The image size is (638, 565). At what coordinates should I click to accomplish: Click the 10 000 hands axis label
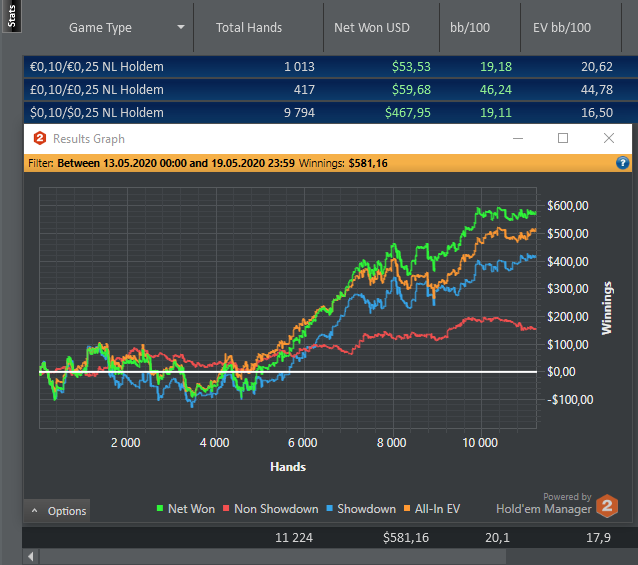pyautogui.click(x=480, y=443)
